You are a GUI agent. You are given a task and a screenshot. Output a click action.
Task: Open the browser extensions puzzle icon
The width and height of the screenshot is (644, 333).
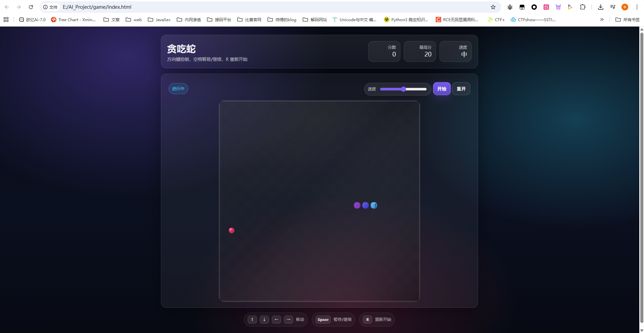pos(583,7)
